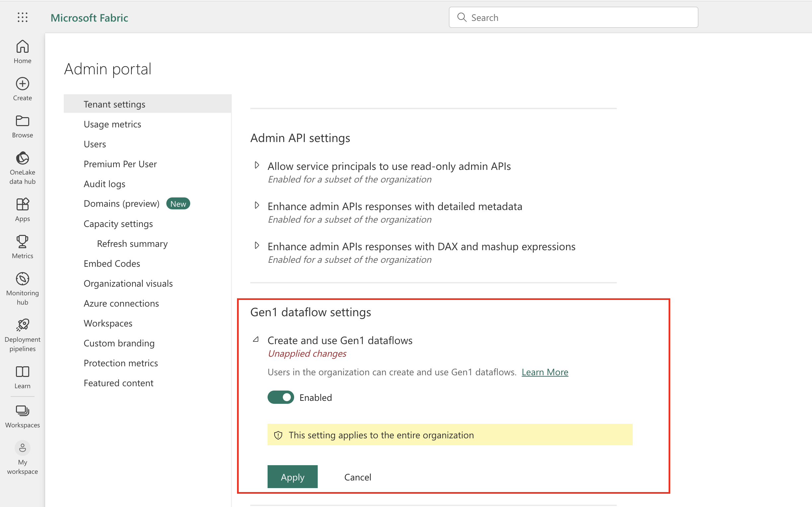Open Custom branding
This screenshot has width=812, height=507.
pos(119,343)
